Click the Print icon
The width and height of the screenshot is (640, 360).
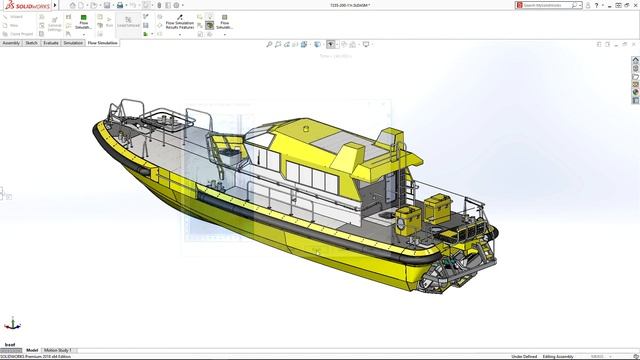120,5
